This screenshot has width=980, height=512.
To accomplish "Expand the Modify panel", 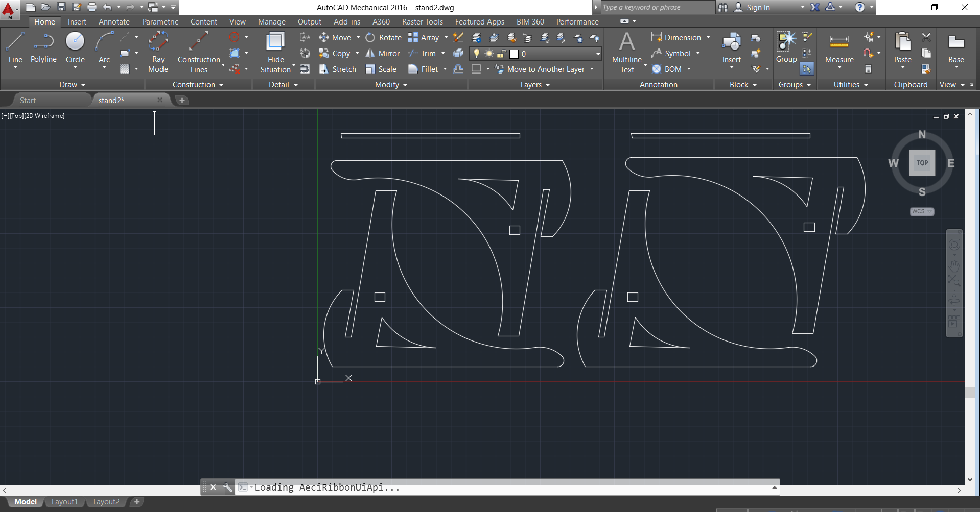I will [391, 85].
